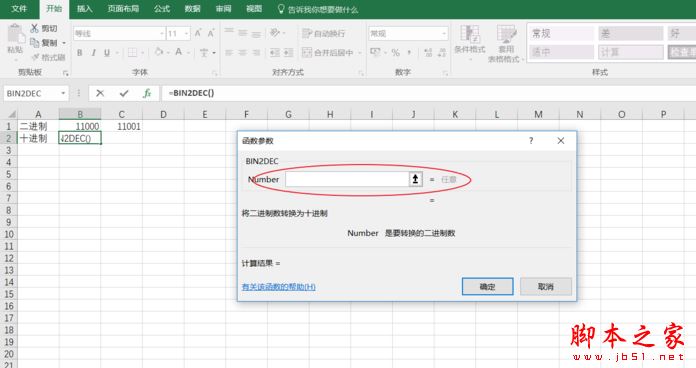The height and width of the screenshot is (368, 696).
Task: Align cell text right
Action: [257, 52]
